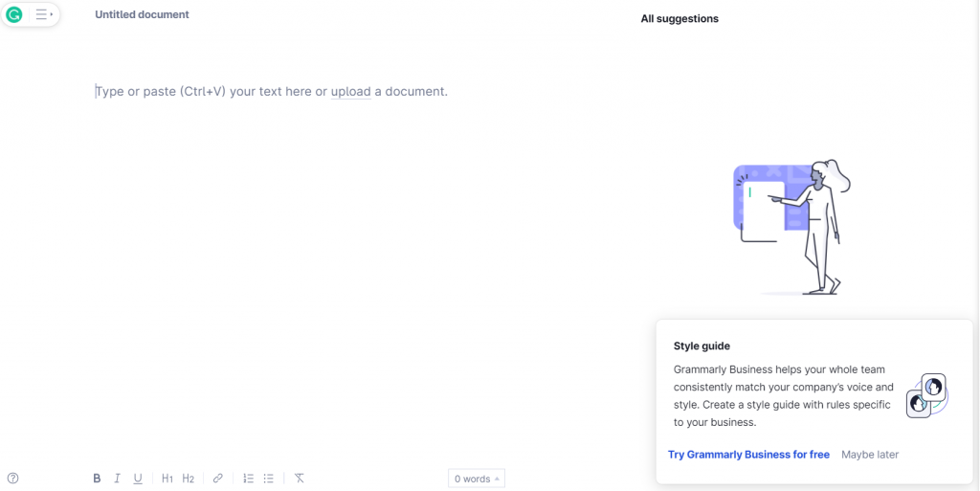Click the Untitled document title field
Image resolution: width=980 pixels, height=491 pixels.
coord(142,14)
